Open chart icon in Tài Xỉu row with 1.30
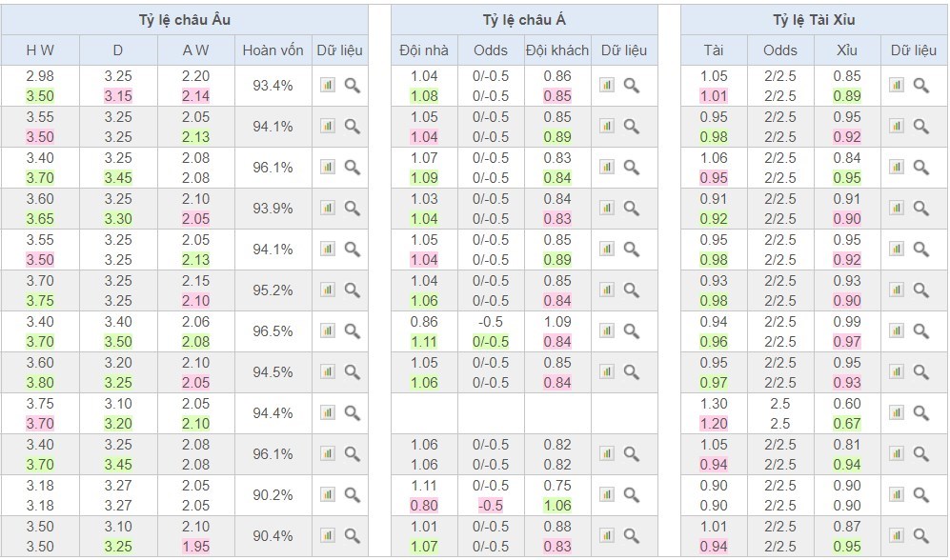 point(897,412)
